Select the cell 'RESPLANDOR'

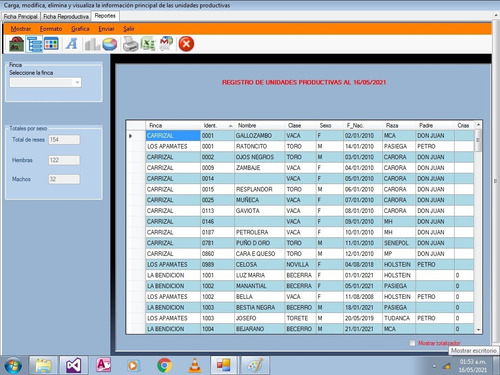click(x=259, y=189)
